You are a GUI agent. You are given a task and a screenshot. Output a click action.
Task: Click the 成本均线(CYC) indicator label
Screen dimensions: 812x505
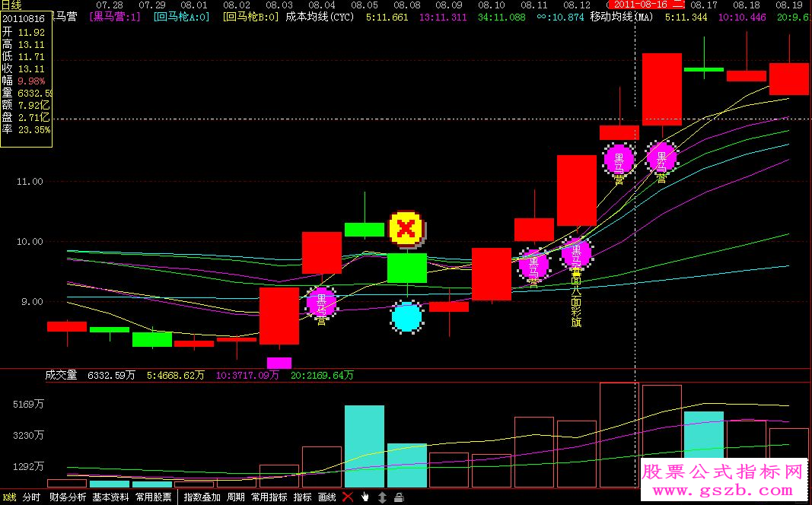(x=320, y=17)
